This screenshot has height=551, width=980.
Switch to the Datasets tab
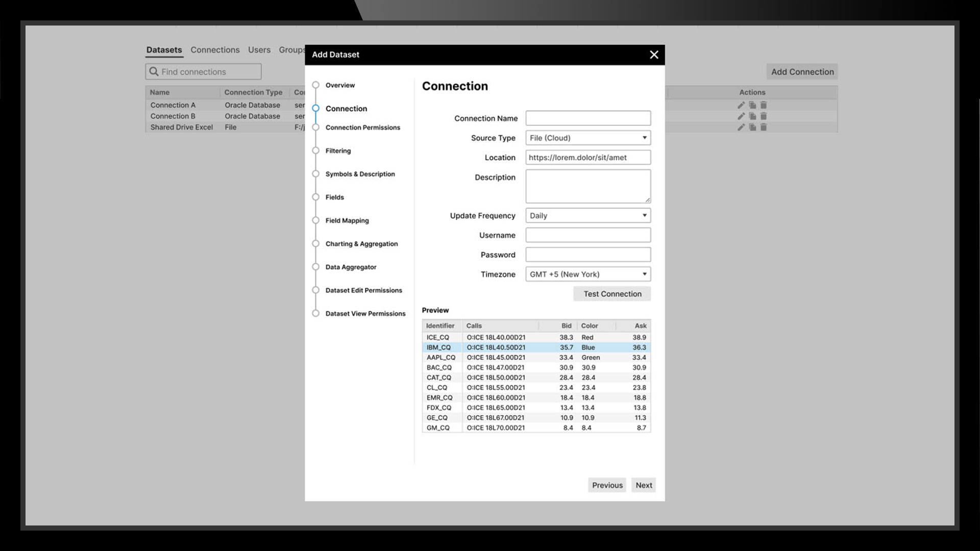click(x=164, y=50)
